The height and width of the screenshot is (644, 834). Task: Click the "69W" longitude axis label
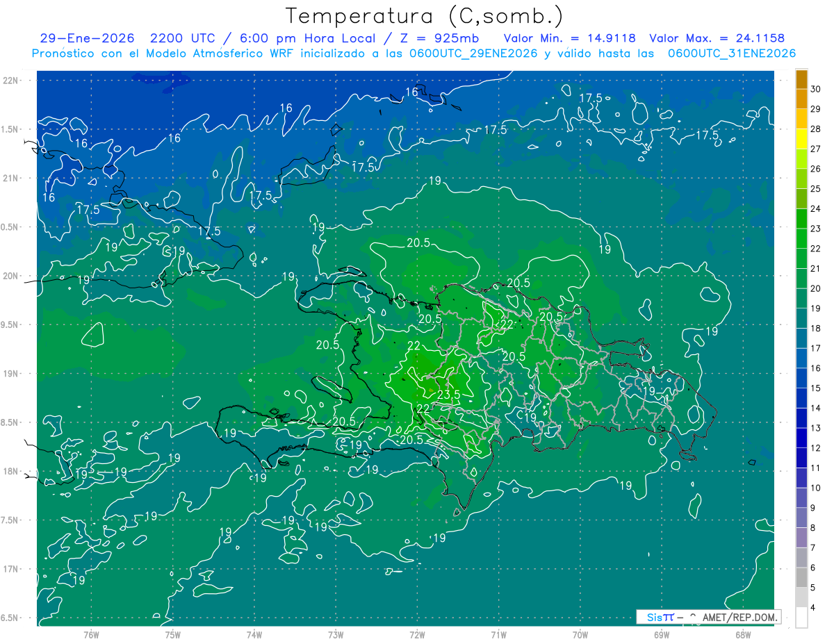[662, 635]
